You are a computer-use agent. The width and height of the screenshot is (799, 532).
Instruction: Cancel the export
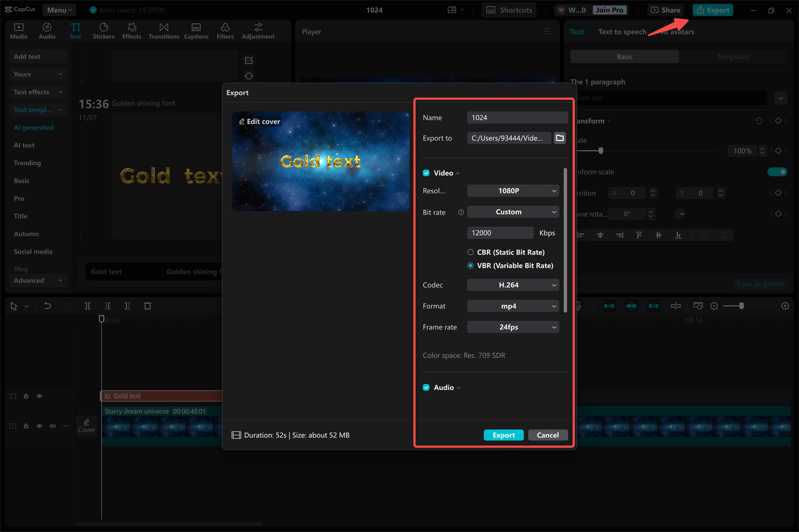(547, 435)
